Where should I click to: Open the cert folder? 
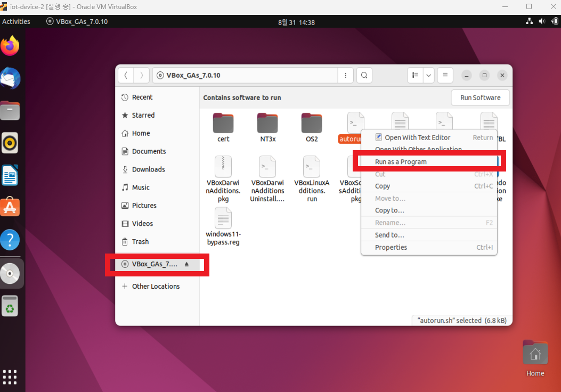pos(223,128)
